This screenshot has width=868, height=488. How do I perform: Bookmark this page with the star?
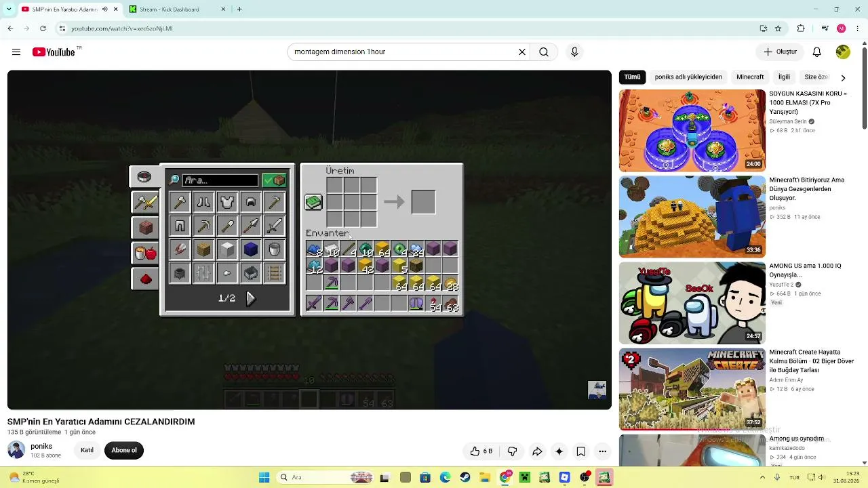tap(778, 28)
